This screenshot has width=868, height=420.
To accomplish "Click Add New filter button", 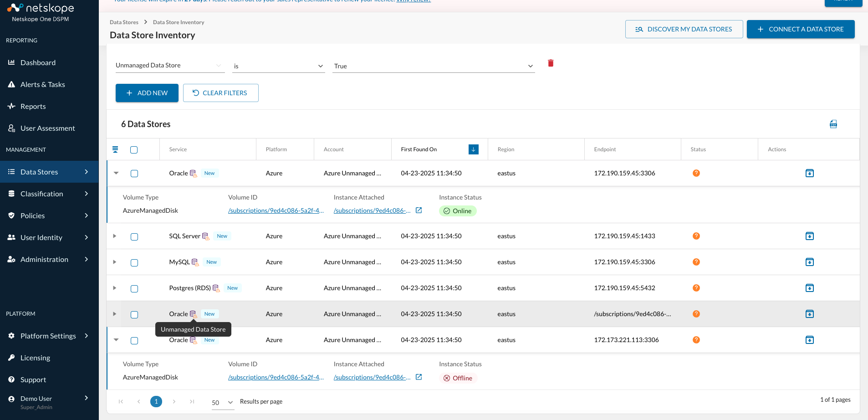I will pyautogui.click(x=147, y=93).
